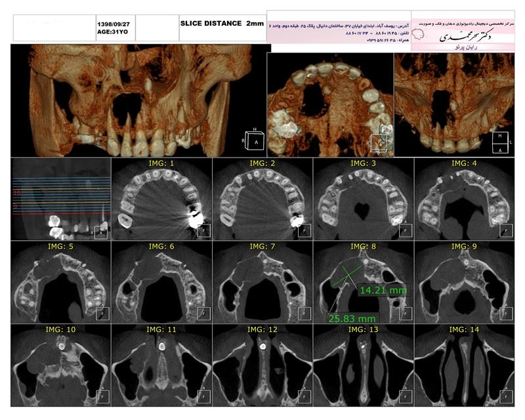Click the red slice line in the scout image
The height and width of the screenshot is (420, 525).
pyautogui.click(x=62, y=213)
